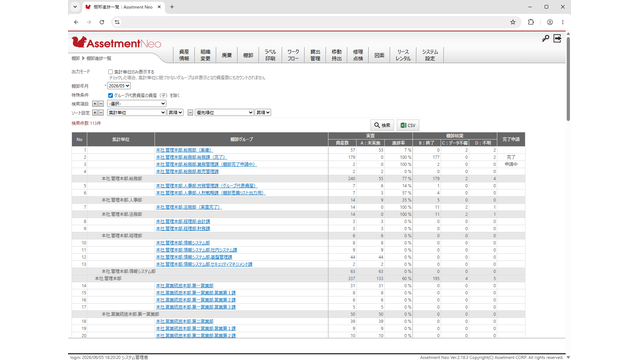This screenshot has width=640, height=360.
Task: Open the inventory group link in row No 7
Action: 189,207
